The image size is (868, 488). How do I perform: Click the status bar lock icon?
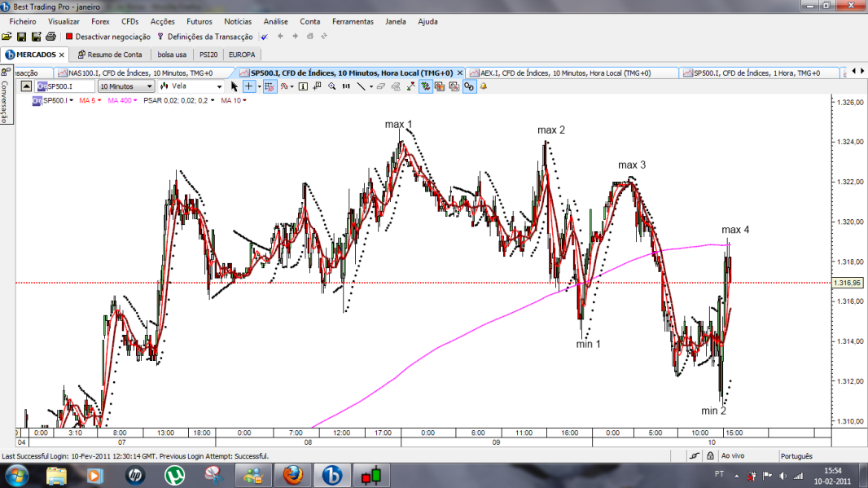[710, 456]
